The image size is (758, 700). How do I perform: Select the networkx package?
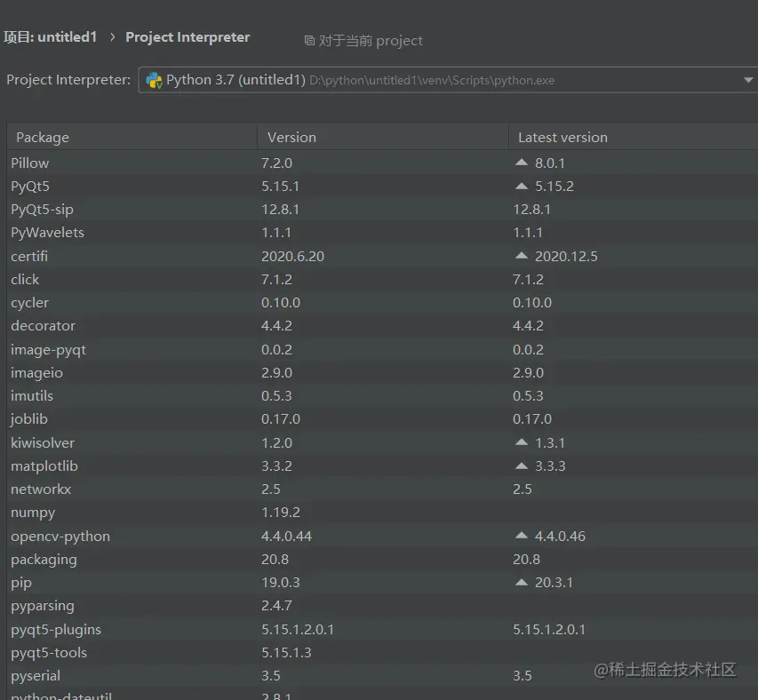click(x=41, y=489)
